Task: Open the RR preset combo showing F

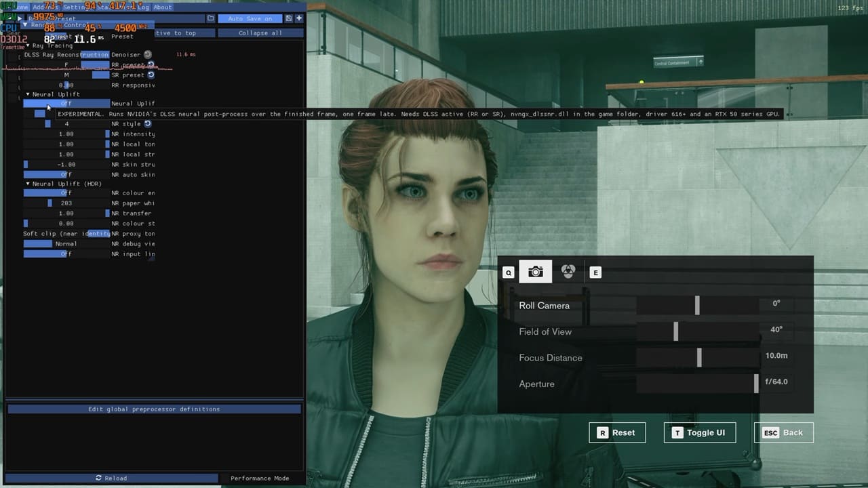Action: tap(66, 65)
